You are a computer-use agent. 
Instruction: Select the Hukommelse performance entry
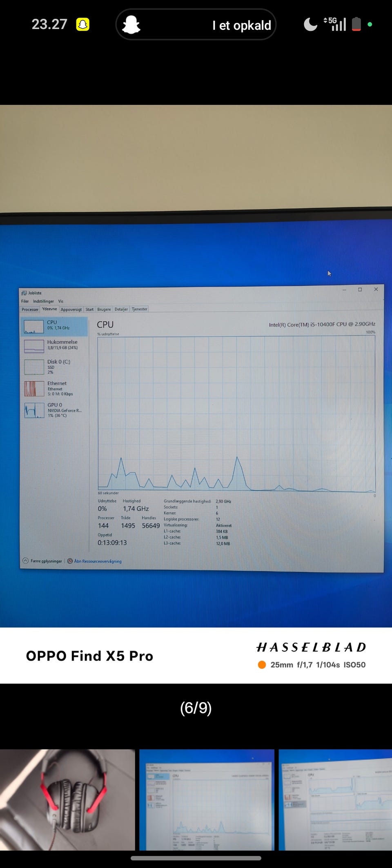click(x=54, y=346)
